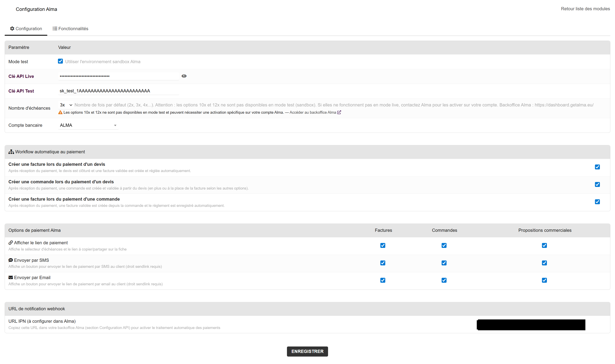Click the Clé API Test input field
Viewport: 615px width, 364px height.
pos(118,91)
